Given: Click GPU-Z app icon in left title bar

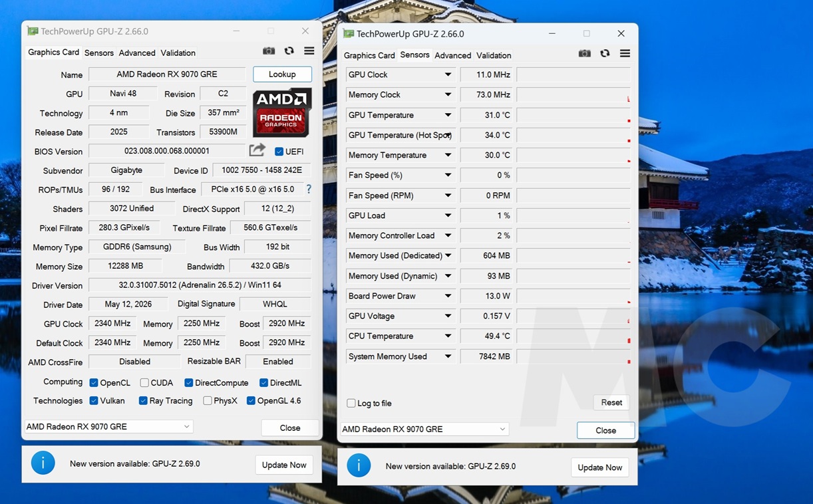Looking at the screenshot, I should (x=33, y=31).
